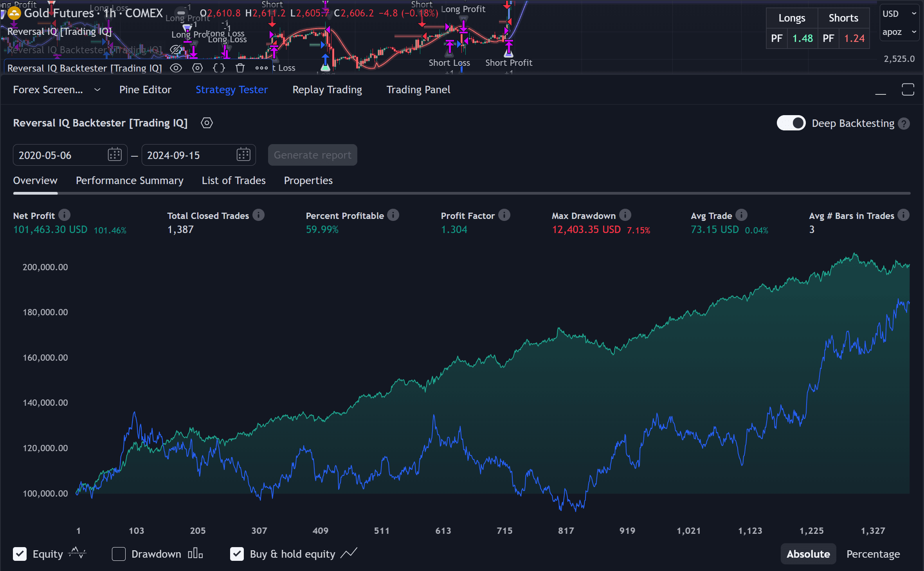This screenshot has height=571, width=924.
Task: Open the start date calendar picker
Action: [115, 155]
